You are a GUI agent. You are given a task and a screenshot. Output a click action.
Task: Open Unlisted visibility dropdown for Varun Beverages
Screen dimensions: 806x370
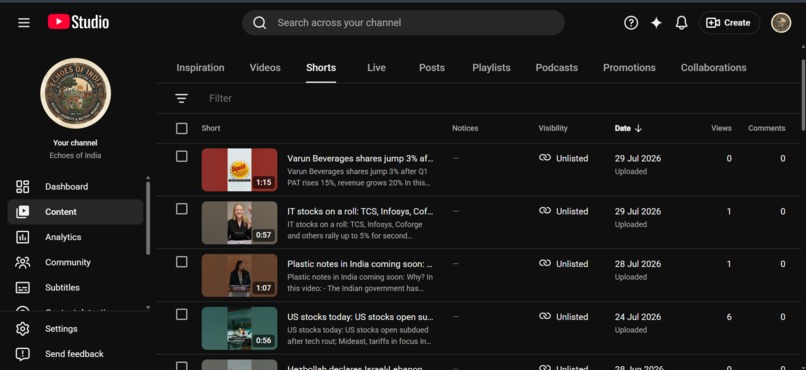pyautogui.click(x=563, y=158)
